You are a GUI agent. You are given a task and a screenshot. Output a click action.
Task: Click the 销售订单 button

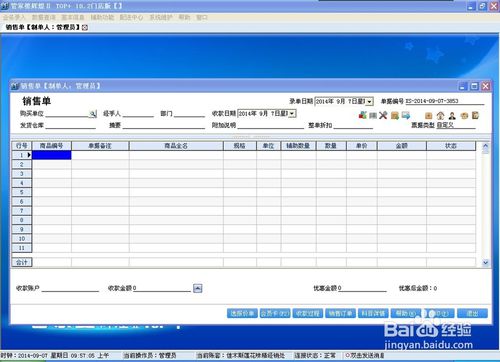[x=340, y=313]
